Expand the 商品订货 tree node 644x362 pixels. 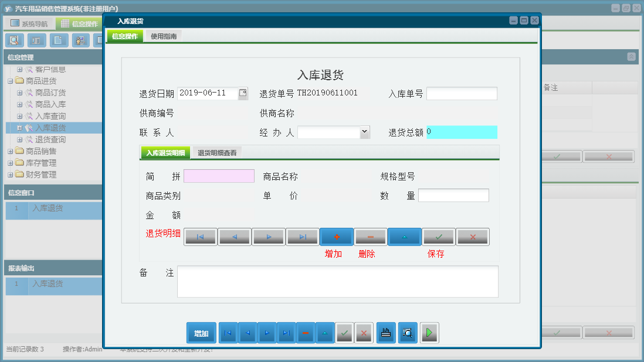pyautogui.click(x=19, y=93)
